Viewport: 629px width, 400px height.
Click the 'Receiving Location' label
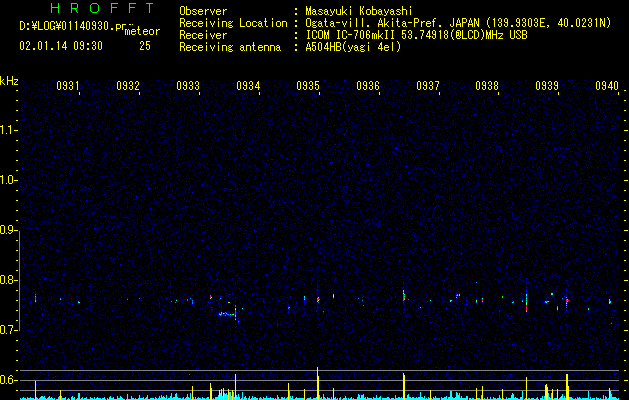[x=233, y=23]
